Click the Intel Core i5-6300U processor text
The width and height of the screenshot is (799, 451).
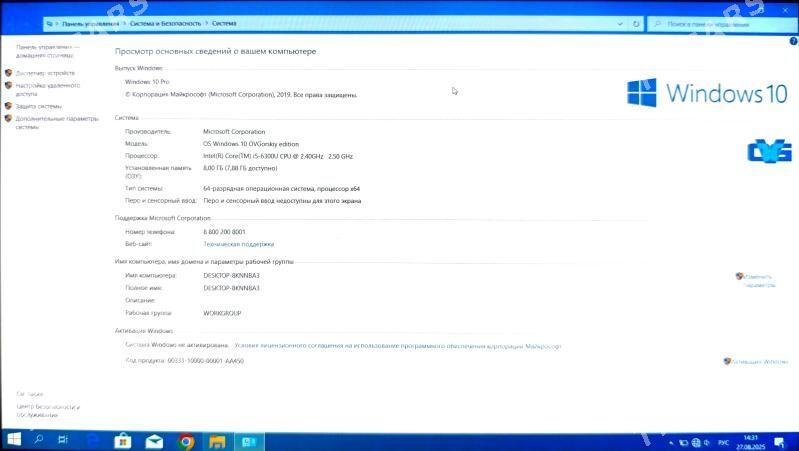[278, 156]
